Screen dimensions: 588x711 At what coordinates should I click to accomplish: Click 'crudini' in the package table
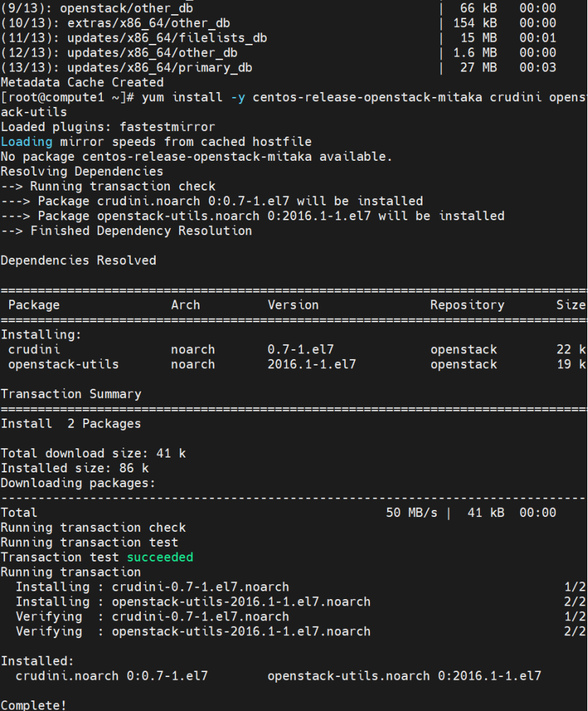click(x=34, y=350)
